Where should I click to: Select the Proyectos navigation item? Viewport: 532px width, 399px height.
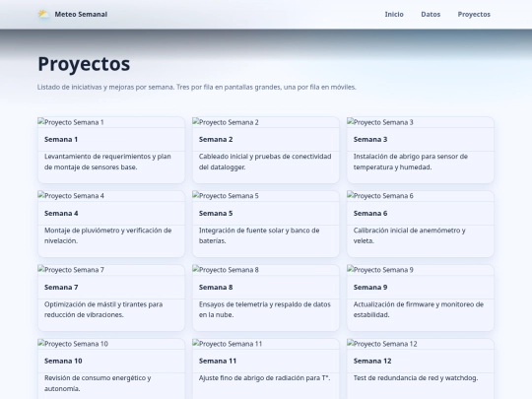[x=474, y=14]
